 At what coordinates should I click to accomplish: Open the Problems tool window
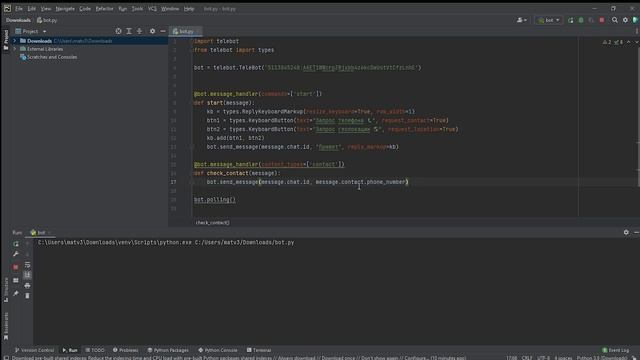pyautogui.click(x=125, y=350)
